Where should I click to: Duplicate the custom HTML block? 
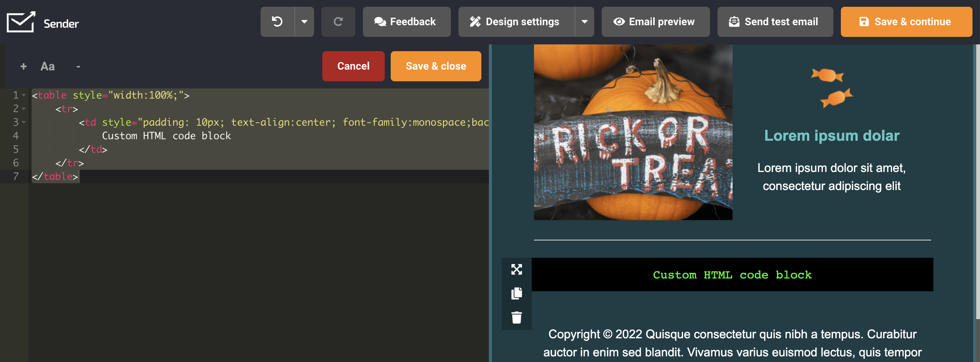point(516,294)
